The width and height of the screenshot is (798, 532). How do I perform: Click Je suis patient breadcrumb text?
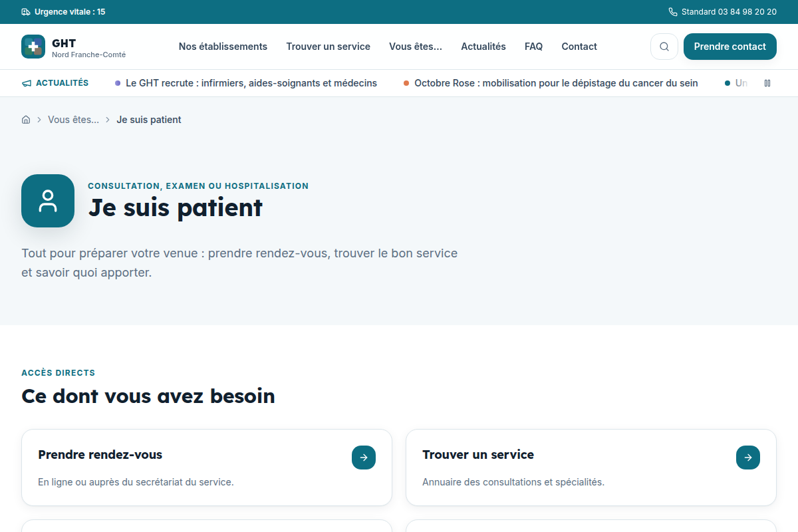149,120
